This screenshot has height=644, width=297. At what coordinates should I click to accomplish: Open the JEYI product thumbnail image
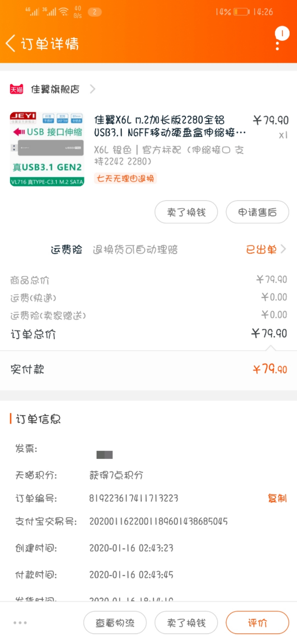pos(47,149)
